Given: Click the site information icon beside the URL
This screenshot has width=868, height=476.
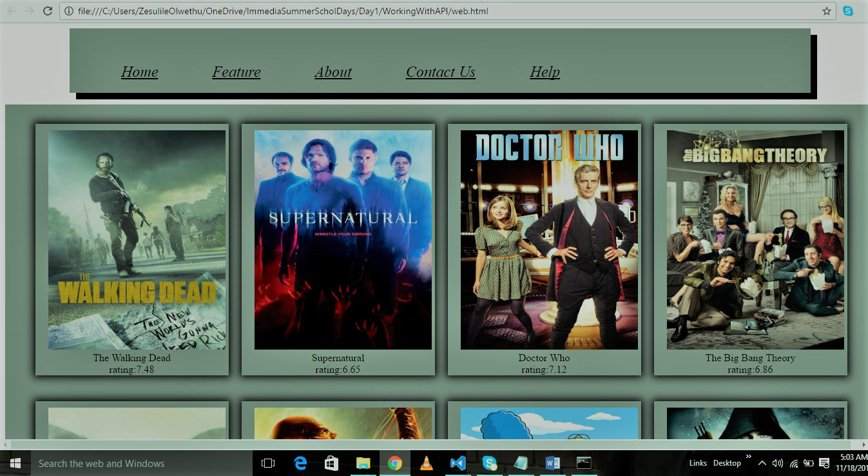Looking at the screenshot, I should tap(69, 11).
